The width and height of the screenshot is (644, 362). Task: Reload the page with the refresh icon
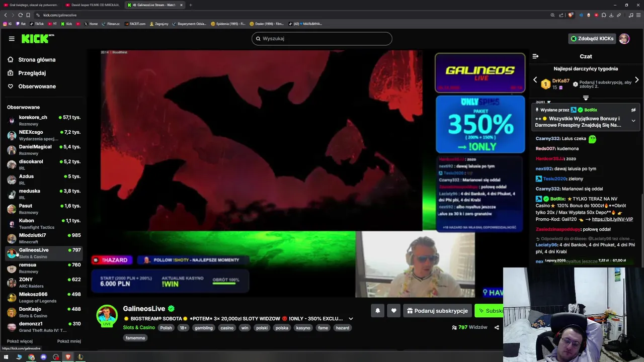point(20,15)
